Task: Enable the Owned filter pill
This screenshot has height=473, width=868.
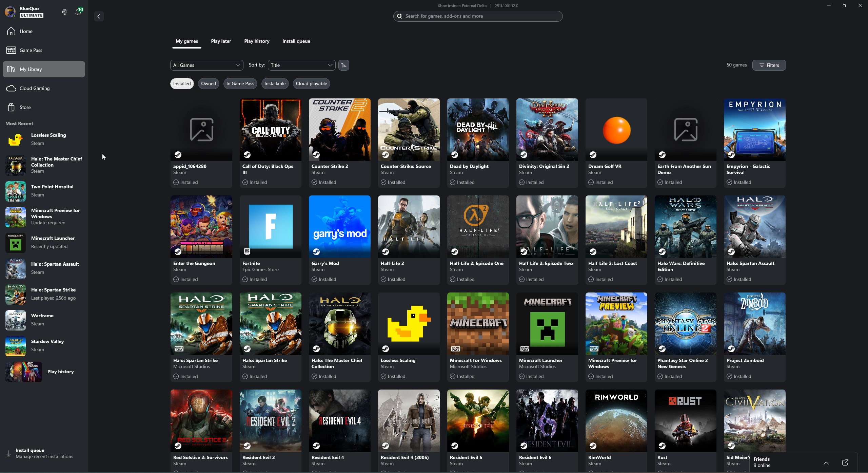Action: tap(208, 83)
